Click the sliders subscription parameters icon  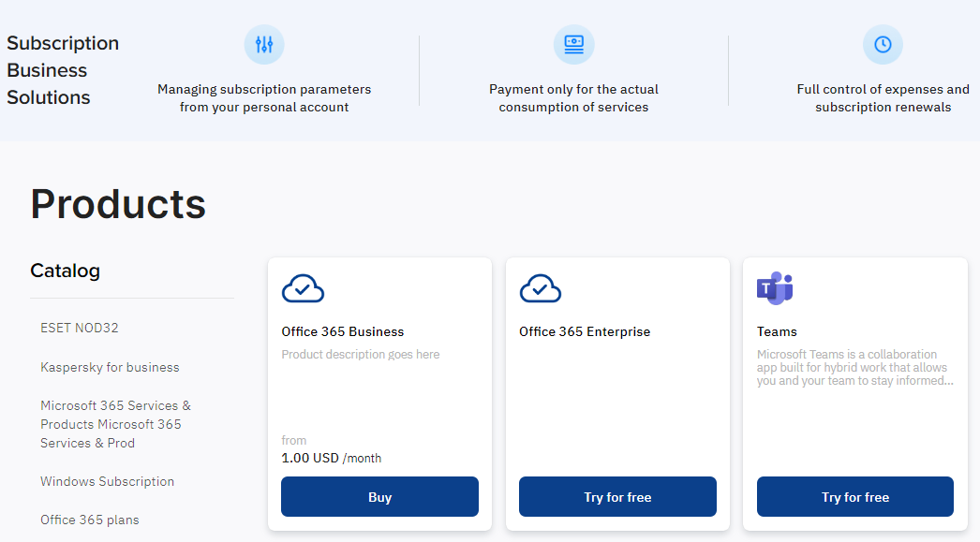pos(264,44)
